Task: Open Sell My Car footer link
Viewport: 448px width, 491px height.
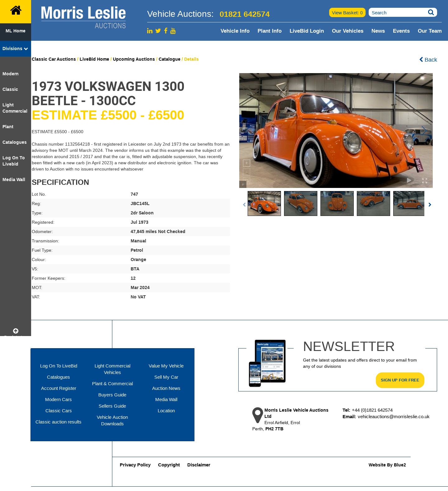Action: [x=166, y=377]
